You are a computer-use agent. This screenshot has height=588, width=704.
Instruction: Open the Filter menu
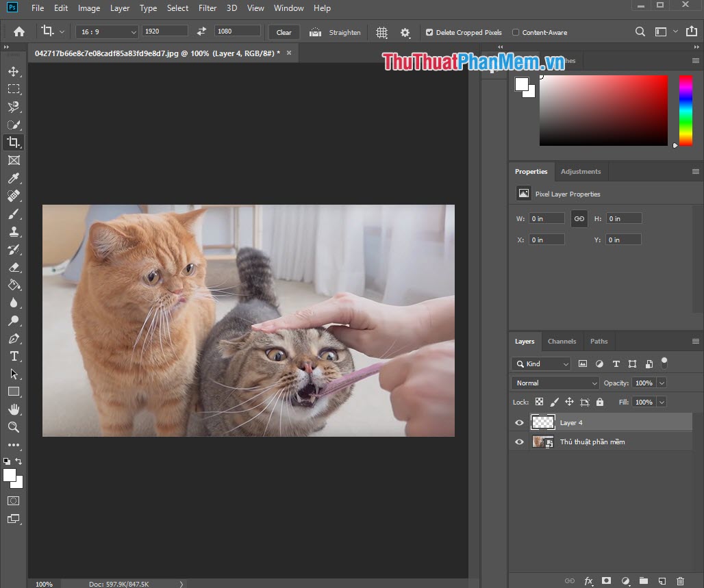coord(208,8)
